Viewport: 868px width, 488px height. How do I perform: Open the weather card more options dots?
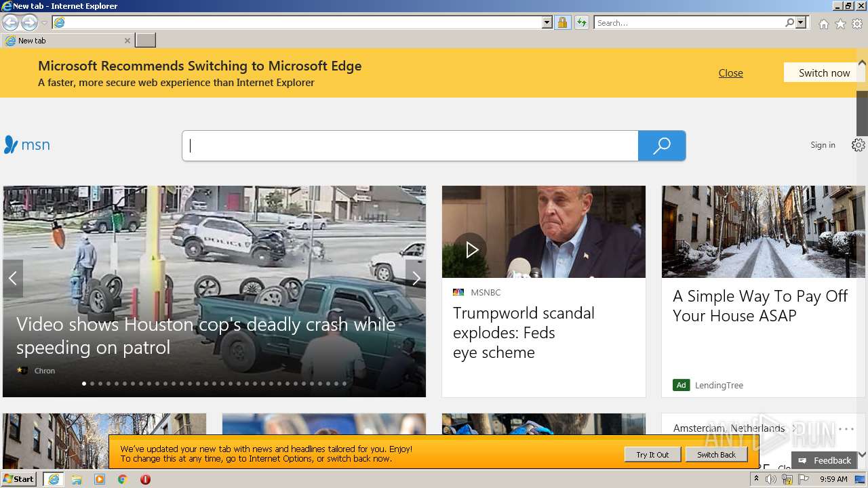[846, 429]
